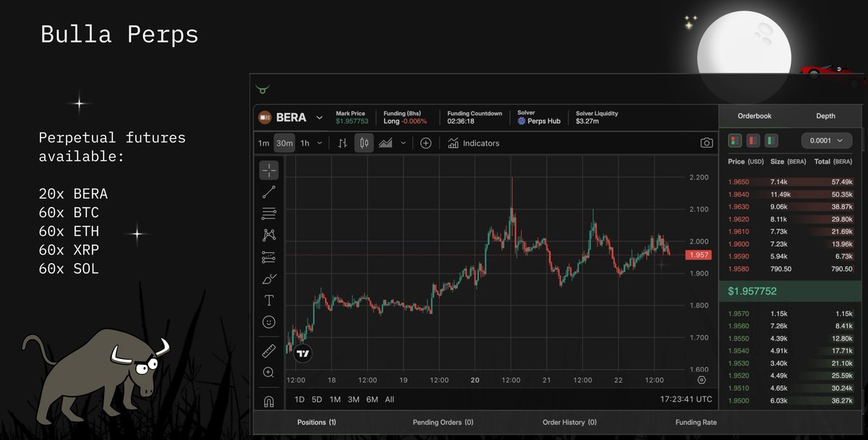Click the TradingView logo badge on chart

click(303, 354)
